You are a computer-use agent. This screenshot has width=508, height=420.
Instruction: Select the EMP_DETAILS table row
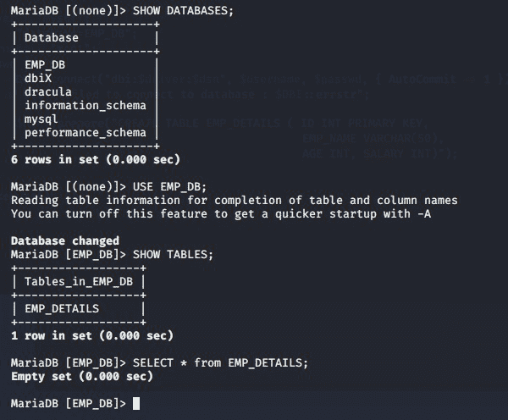62,308
